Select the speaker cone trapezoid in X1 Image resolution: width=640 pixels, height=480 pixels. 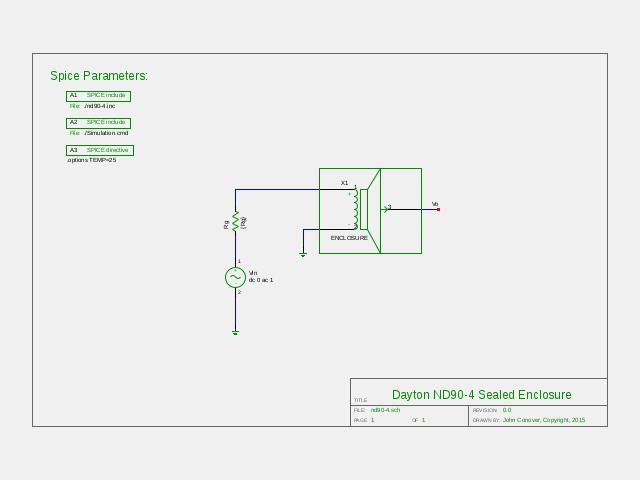click(374, 211)
